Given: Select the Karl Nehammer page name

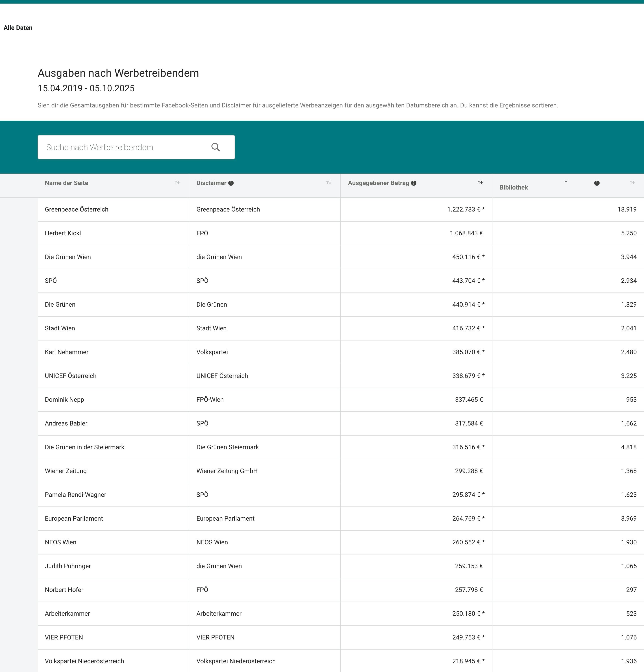Looking at the screenshot, I should 67,352.
